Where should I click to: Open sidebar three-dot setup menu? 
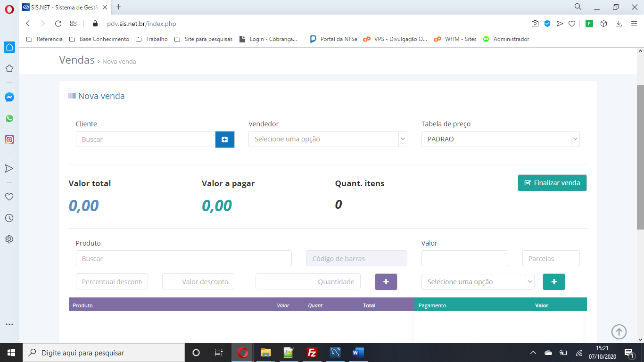[x=9, y=324]
